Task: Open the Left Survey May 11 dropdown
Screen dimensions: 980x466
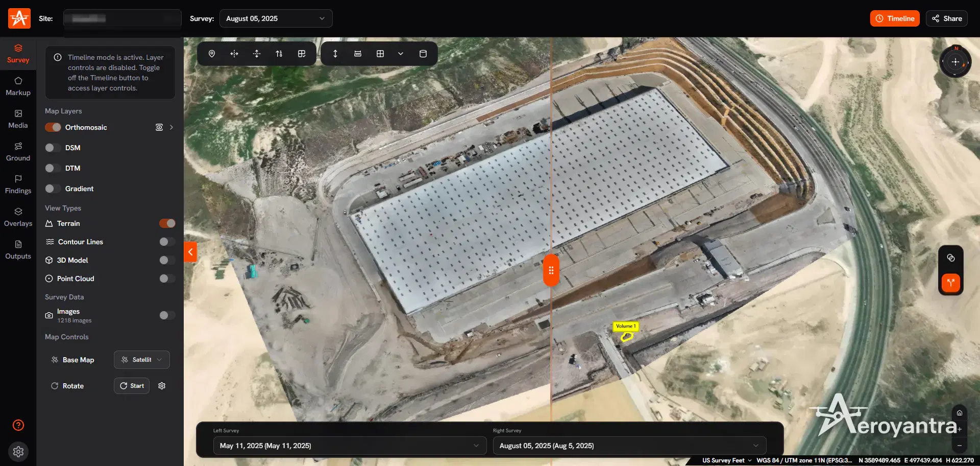Action: 350,446
